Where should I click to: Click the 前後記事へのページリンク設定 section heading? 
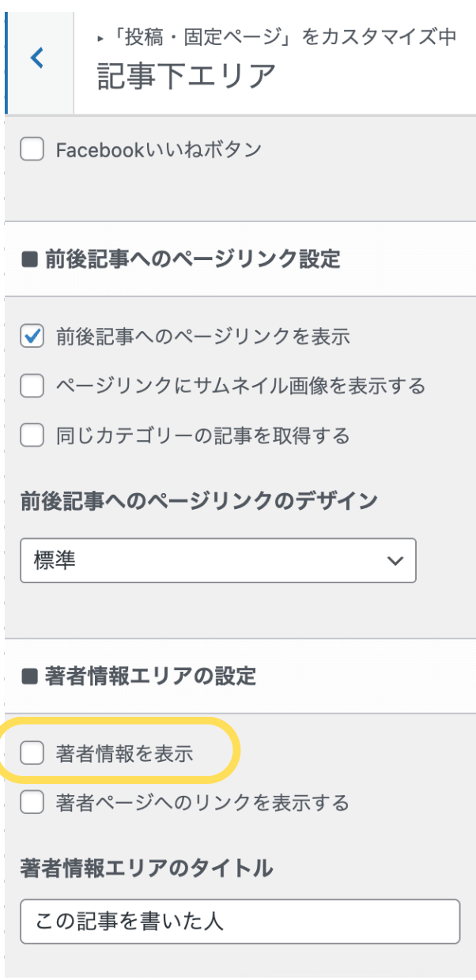tap(192, 259)
